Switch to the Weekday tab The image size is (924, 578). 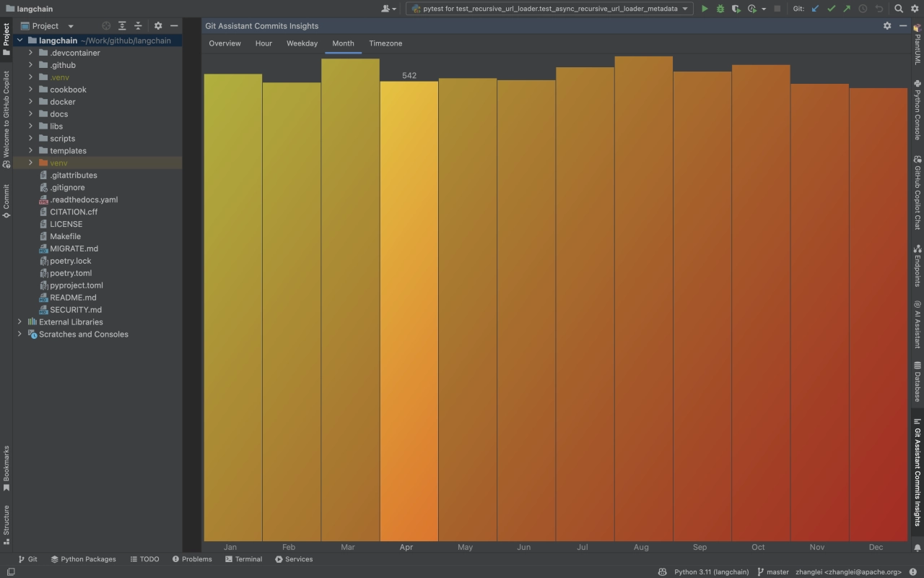coord(302,43)
